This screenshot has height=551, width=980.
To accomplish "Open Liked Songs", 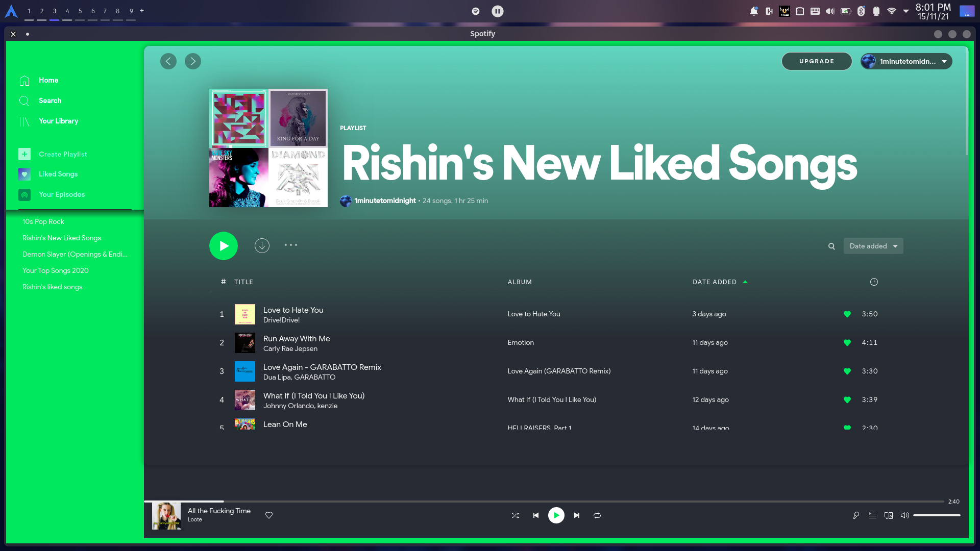I will [x=58, y=174].
